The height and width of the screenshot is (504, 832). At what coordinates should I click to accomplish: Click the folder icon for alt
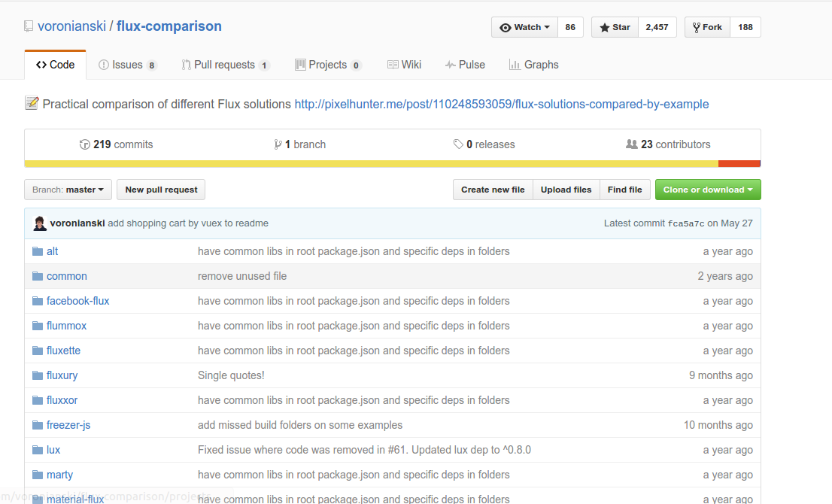[x=37, y=251]
